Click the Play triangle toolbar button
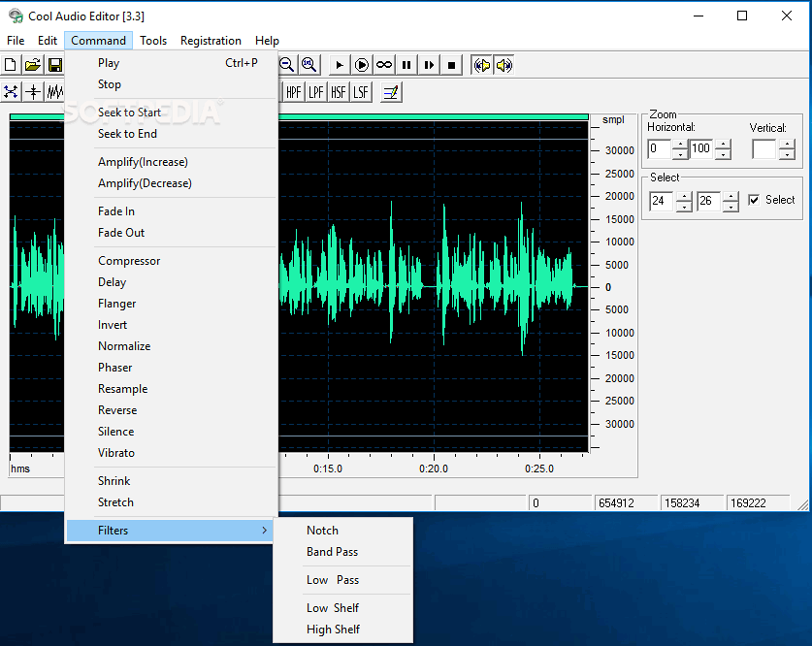This screenshot has height=646, width=812. [340, 65]
